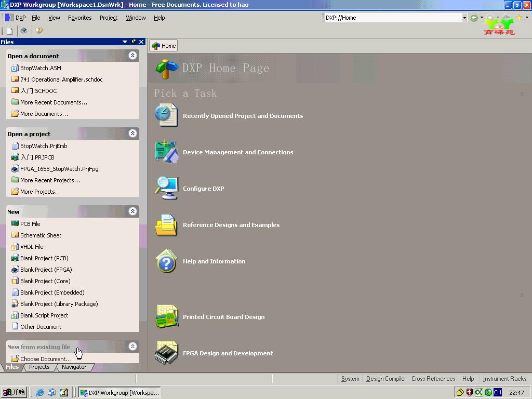Viewport: 532px width, 399px height.
Task: Create a new PCB File
Action: coord(30,224)
